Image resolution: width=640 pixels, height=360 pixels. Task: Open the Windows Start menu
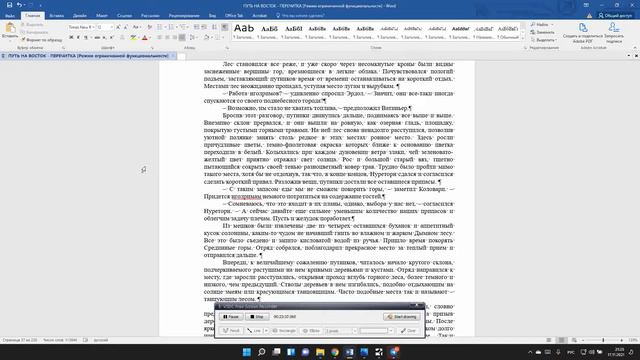tap(247, 352)
